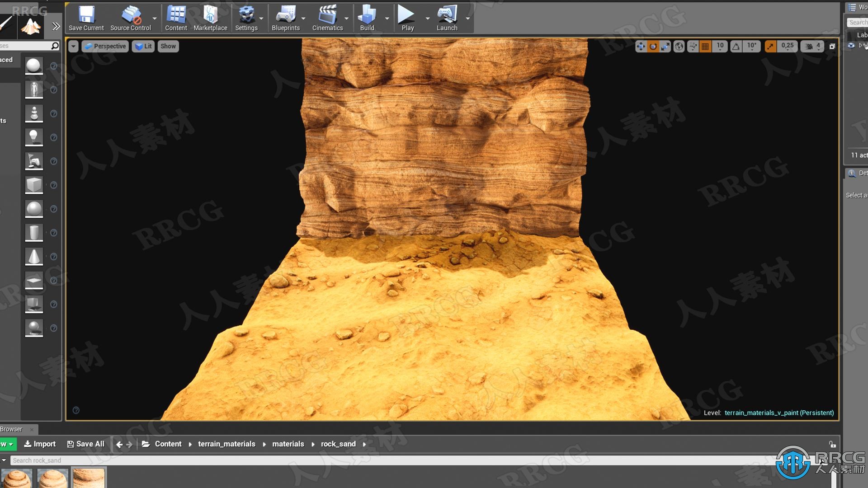Open scale snap dropdown showing 0,25
The width and height of the screenshot is (868, 488).
787,46
